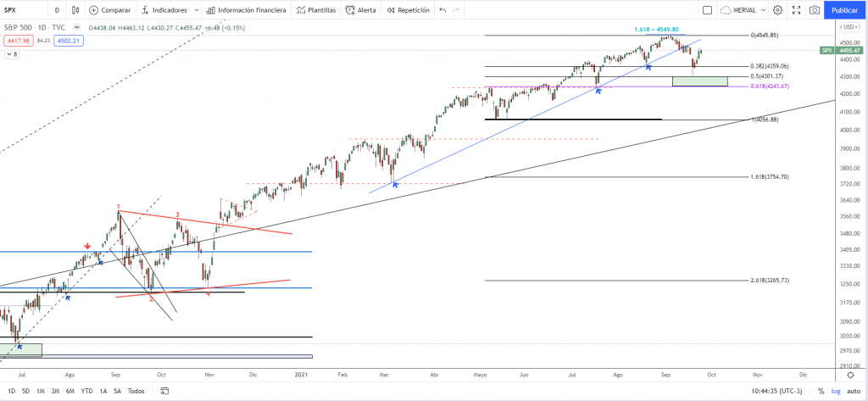Image resolution: width=868 pixels, height=401 pixels.
Task: Click the blue buy price 4502.21
Action: click(x=68, y=40)
